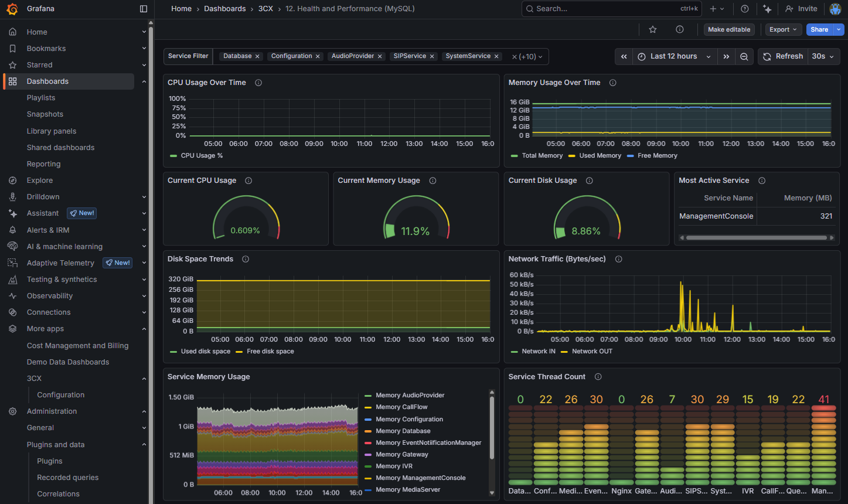Click Service Memory Usage legend scrollbar
Viewport: 848px width, 504px height.
coord(492,428)
